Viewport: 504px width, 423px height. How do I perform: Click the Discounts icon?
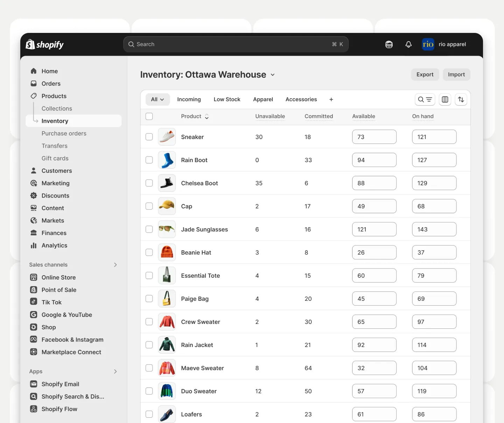[x=34, y=195]
